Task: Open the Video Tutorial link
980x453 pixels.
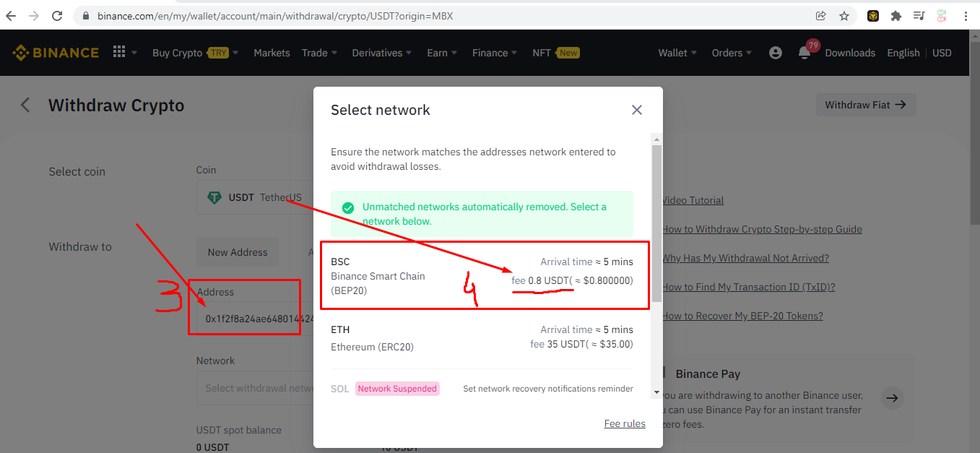Action: (693, 200)
